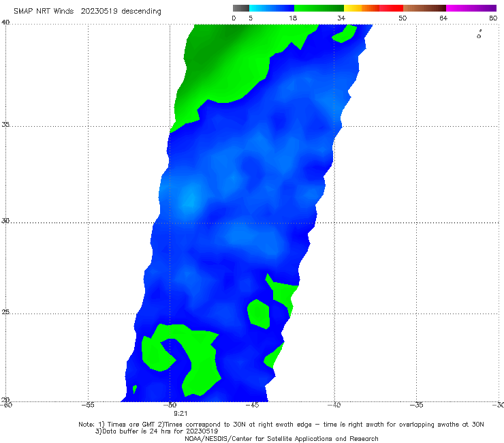Click the gray segment of the color bar

coord(241,8)
